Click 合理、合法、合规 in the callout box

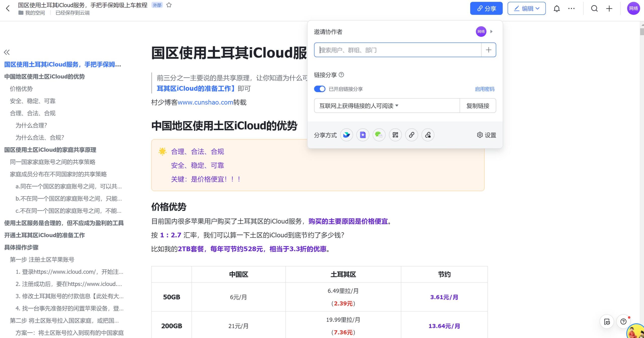tap(197, 152)
